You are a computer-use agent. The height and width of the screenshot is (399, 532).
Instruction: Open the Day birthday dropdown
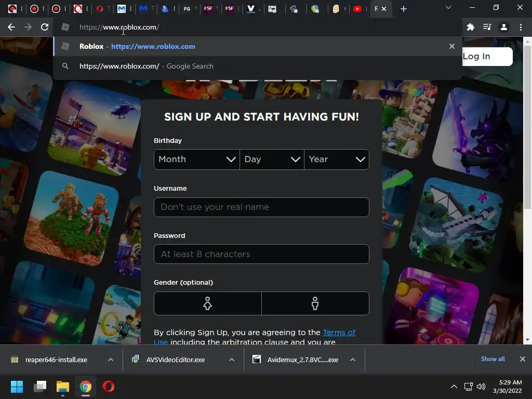click(272, 159)
